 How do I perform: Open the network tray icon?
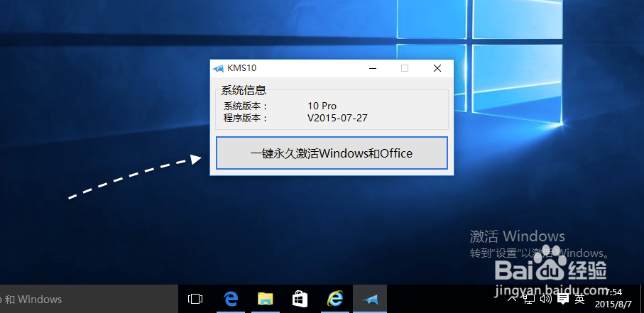pos(529,299)
